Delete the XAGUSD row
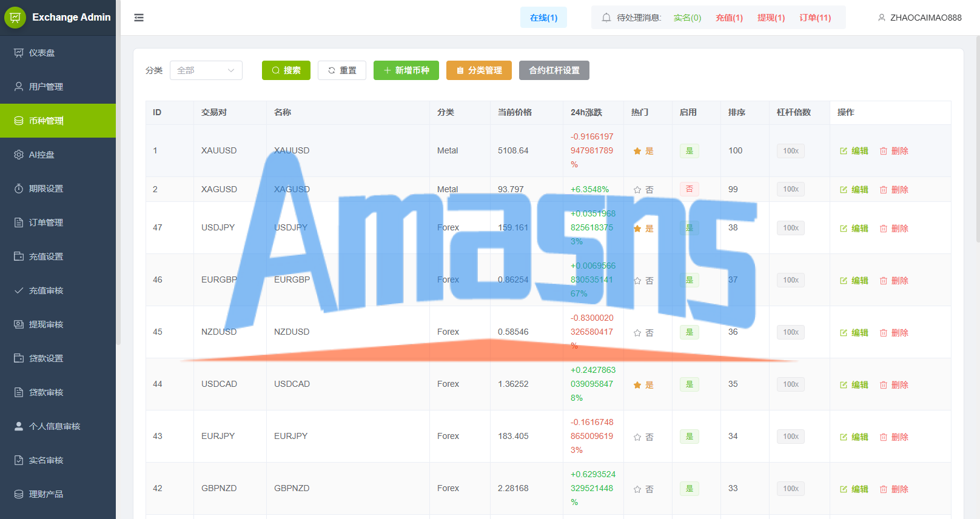The height and width of the screenshot is (519, 980). coord(894,190)
